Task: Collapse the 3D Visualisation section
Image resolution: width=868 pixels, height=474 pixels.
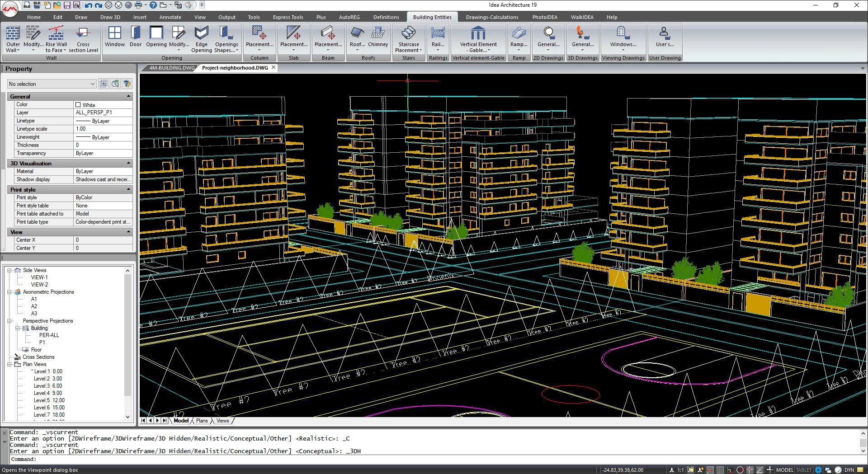Action: coord(128,163)
